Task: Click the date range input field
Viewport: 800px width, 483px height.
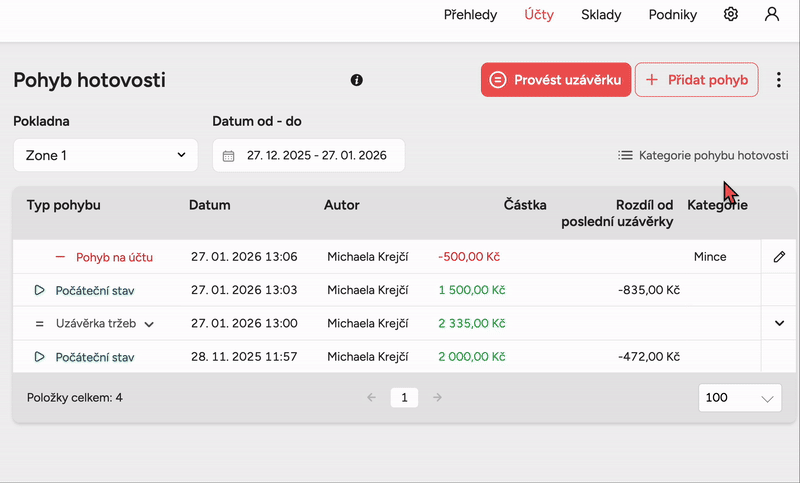Action: (315, 156)
